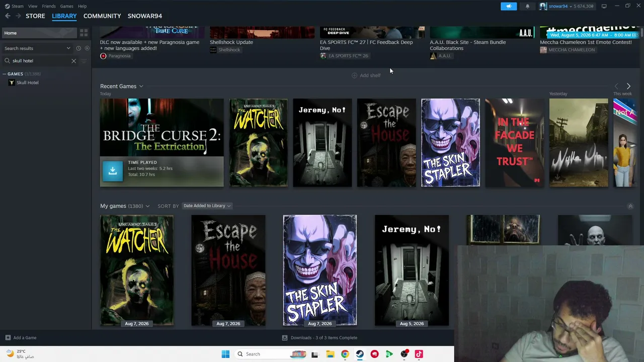The width and height of the screenshot is (644, 362).
Task: Switch to the STORE tab
Action: click(35, 16)
